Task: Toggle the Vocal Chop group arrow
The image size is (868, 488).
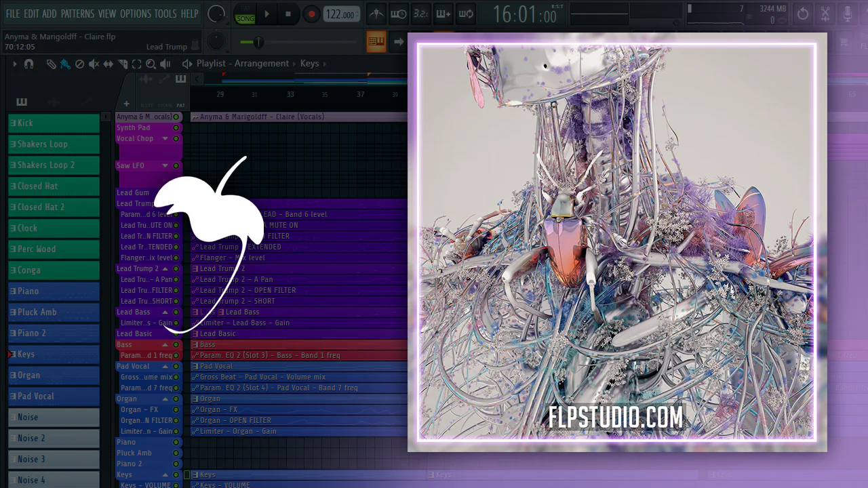Action: click(x=165, y=138)
